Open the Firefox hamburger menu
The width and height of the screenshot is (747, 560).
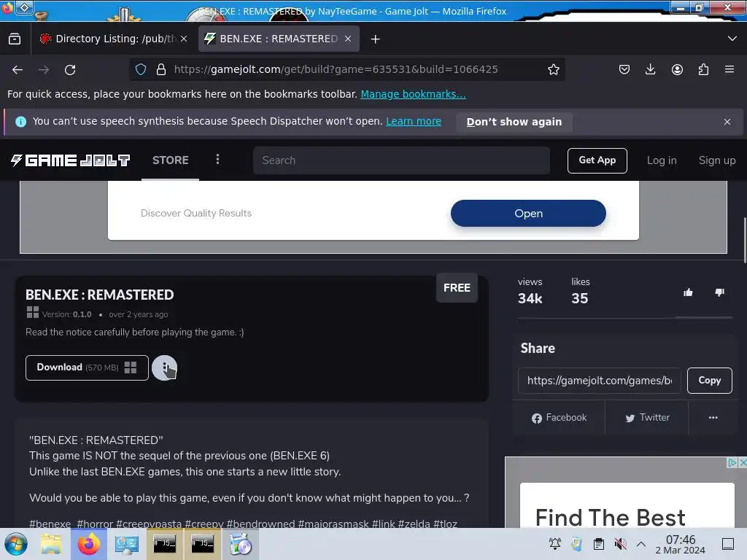click(729, 69)
